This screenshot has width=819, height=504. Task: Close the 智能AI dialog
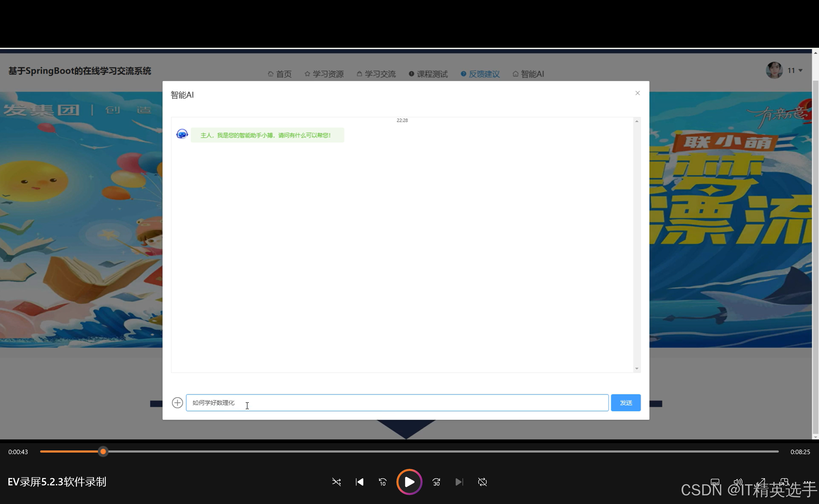tap(637, 93)
